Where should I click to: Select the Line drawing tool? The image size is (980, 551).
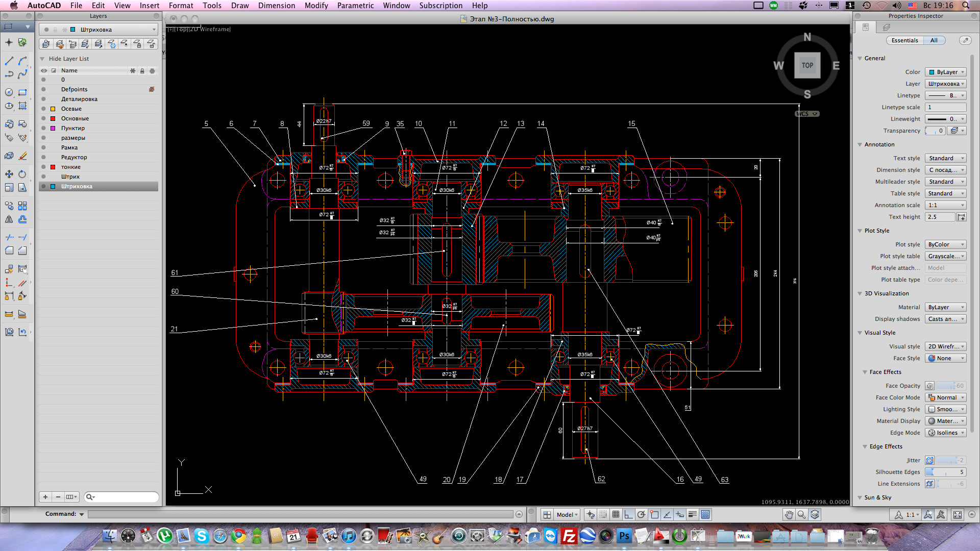click(x=9, y=61)
